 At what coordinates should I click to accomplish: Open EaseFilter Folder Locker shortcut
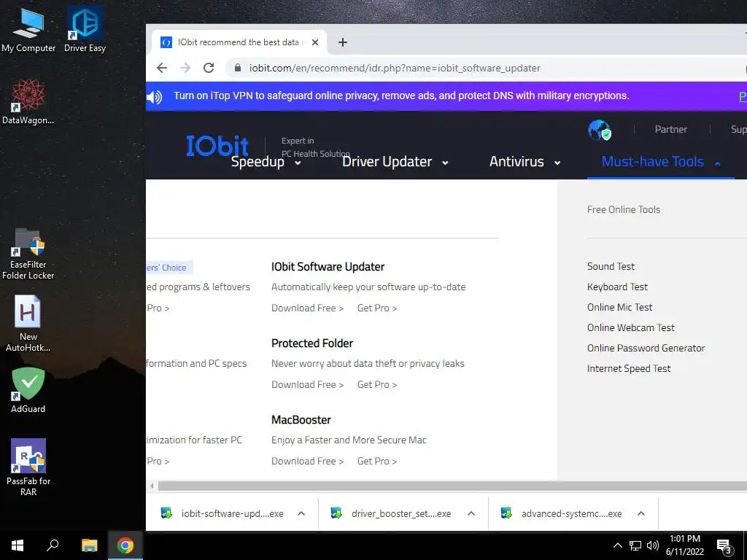28,253
